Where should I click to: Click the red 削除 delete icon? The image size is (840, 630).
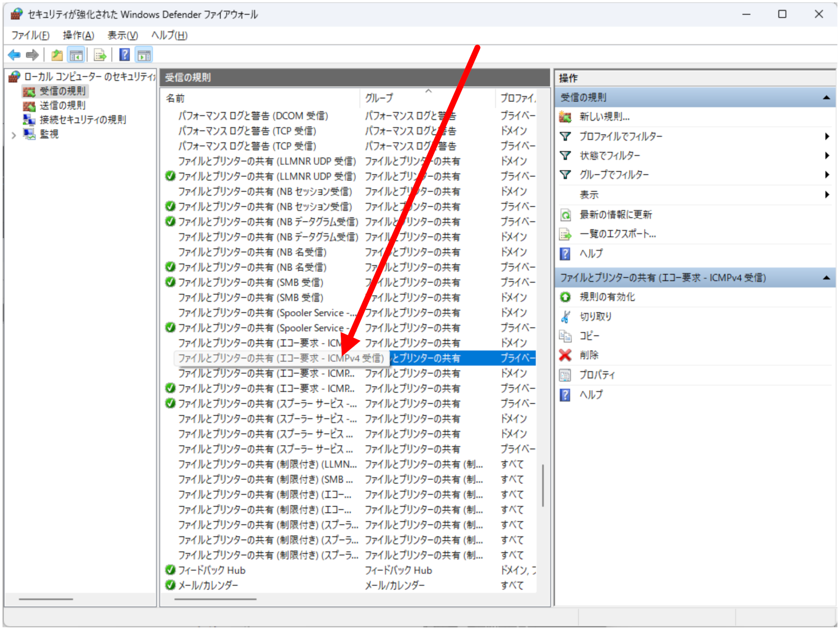pos(565,355)
